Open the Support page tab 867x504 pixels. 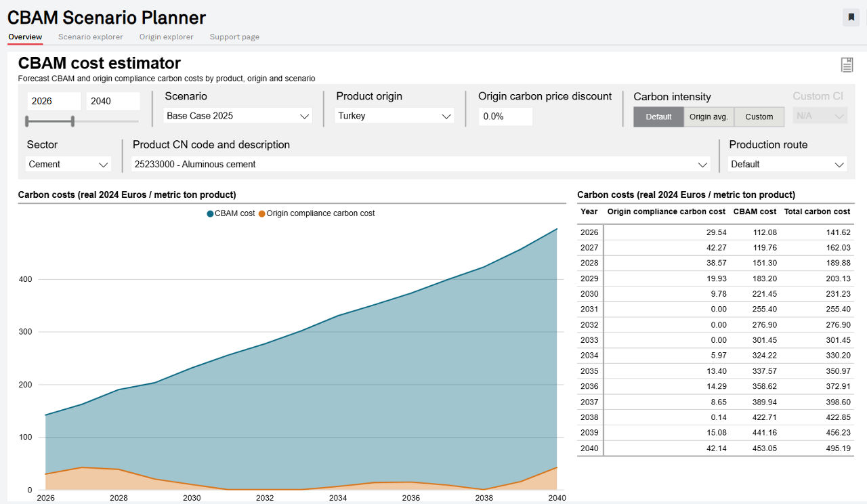click(x=234, y=37)
